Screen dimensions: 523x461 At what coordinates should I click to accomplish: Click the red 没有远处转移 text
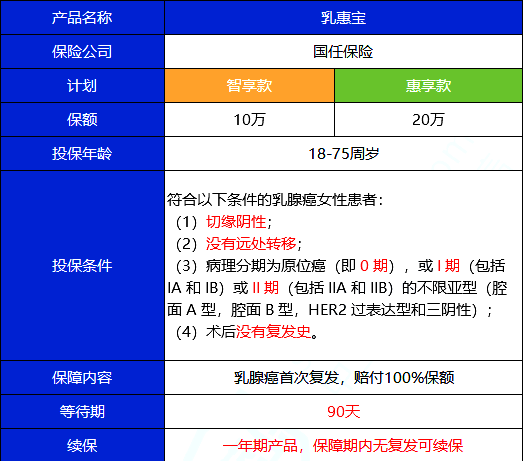pos(251,244)
